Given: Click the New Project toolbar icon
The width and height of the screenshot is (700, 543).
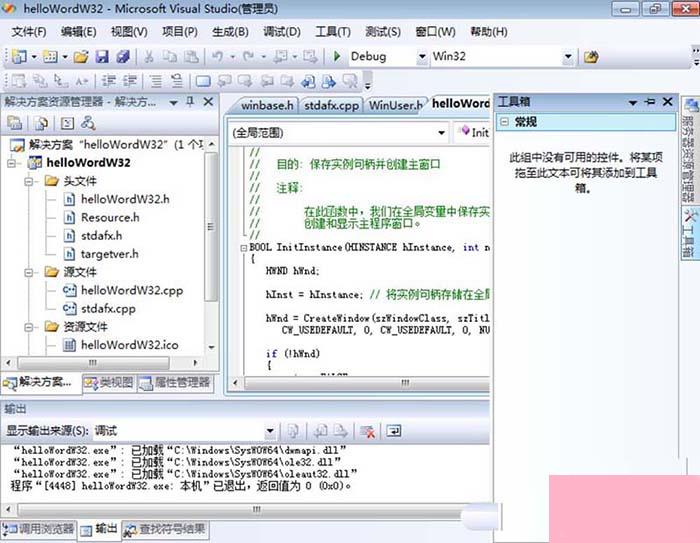Looking at the screenshot, I should pyautogui.click(x=19, y=57).
